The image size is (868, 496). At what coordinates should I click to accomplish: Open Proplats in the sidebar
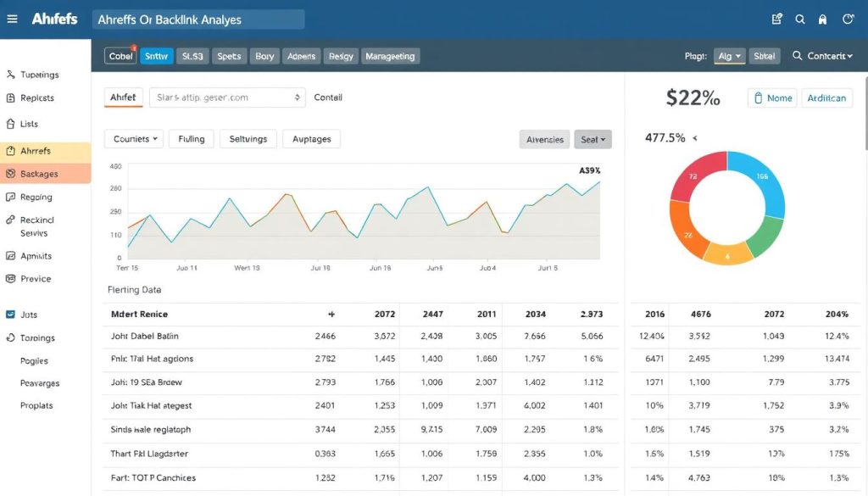36,405
